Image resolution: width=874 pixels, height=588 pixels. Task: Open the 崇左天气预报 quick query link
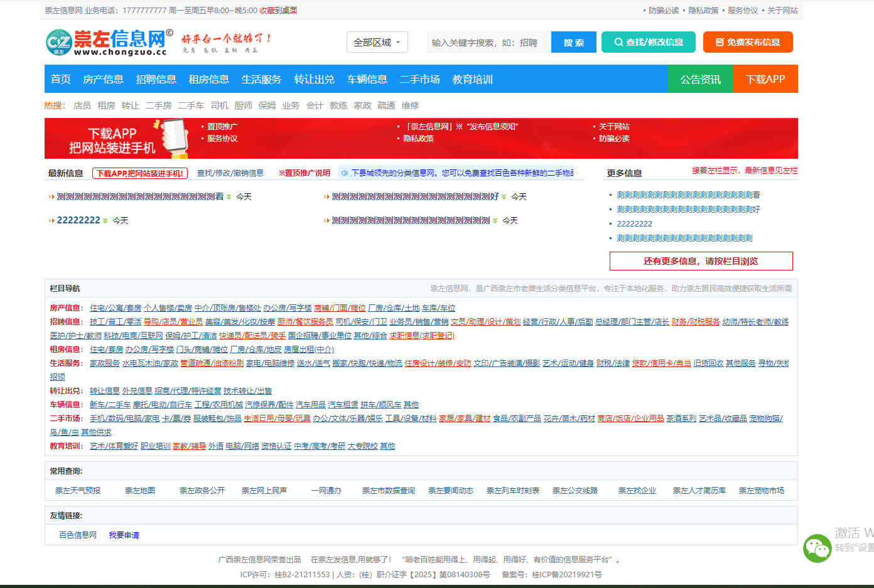click(78, 490)
